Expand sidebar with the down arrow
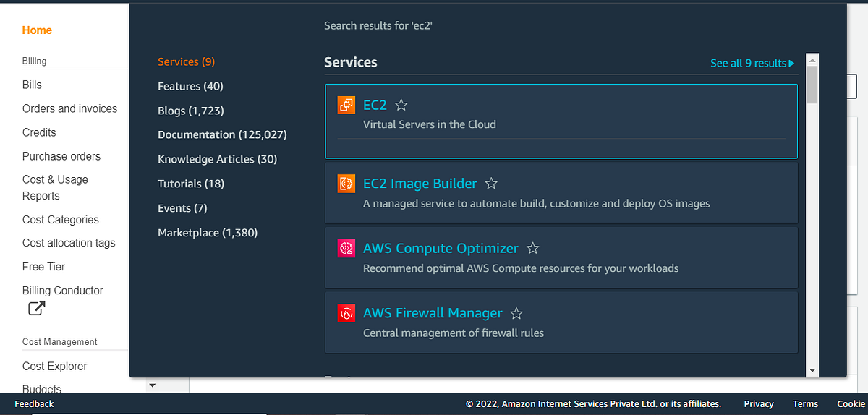The height and width of the screenshot is (415, 868). pos(152,385)
